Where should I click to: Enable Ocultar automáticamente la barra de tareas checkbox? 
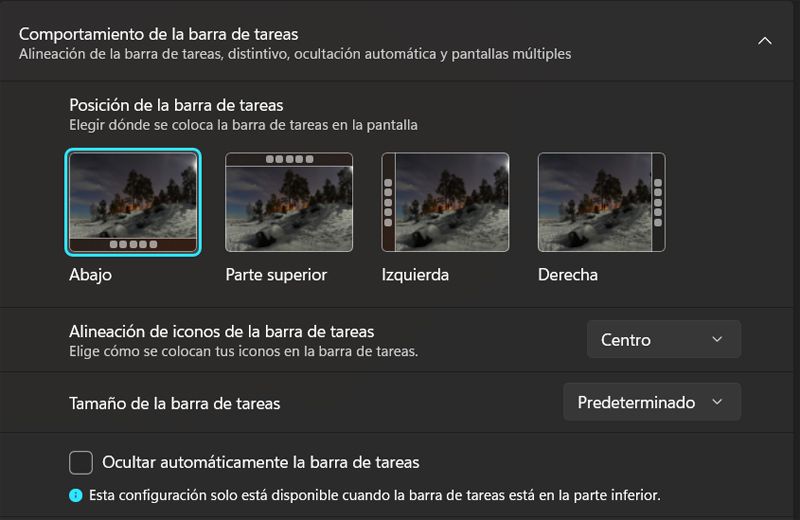tap(81, 462)
